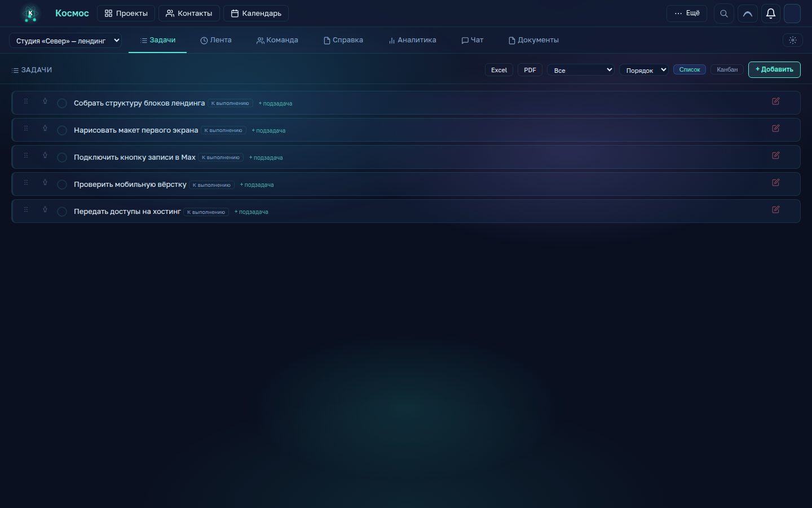Mark "Нарисовать макет первого экрана" complete
812x508 pixels.
tap(62, 130)
